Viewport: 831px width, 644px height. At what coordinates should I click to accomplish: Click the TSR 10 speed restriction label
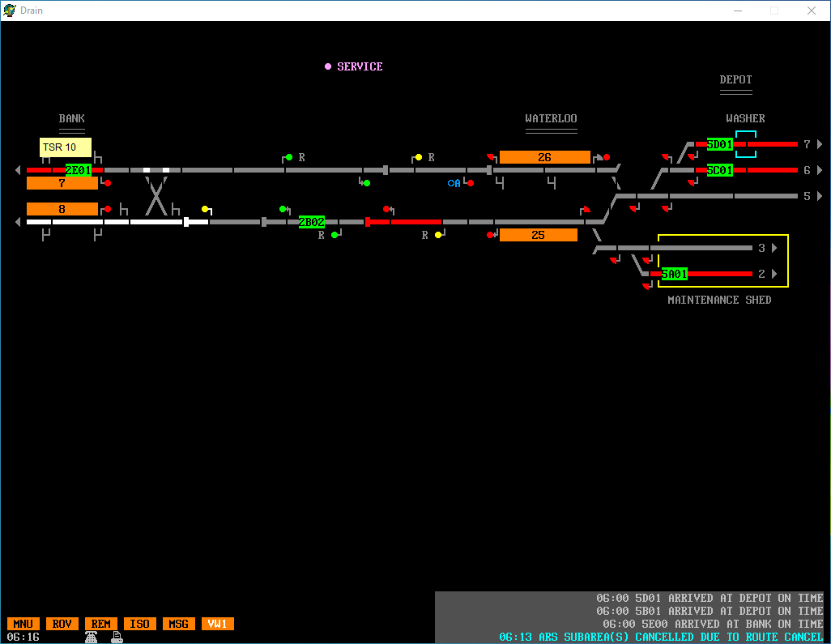[65, 147]
